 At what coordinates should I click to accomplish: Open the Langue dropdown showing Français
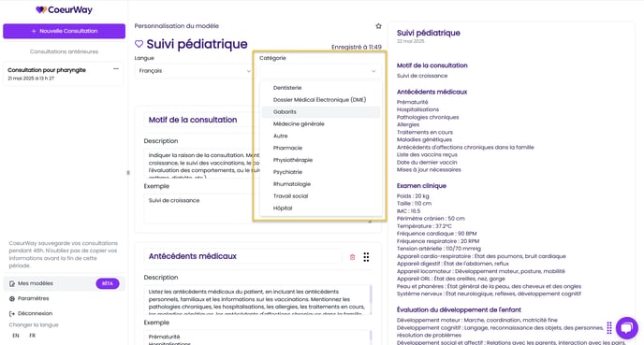click(193, 71)
